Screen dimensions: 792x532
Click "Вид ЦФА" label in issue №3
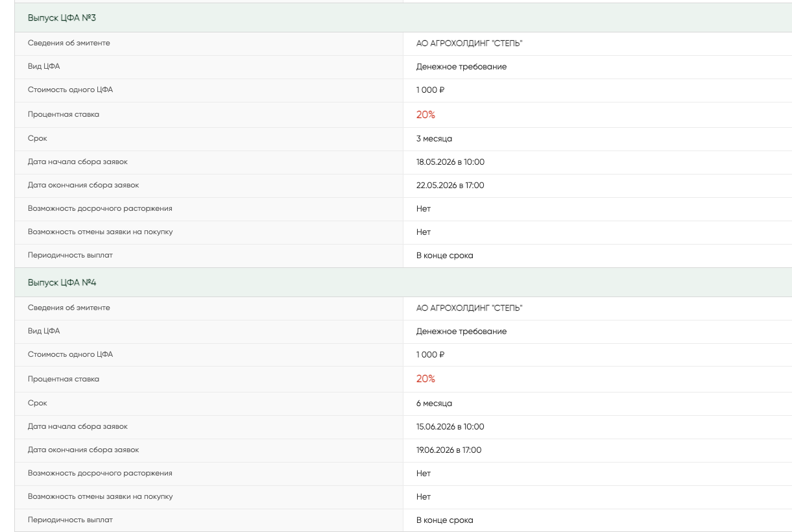tap(44, 66)
